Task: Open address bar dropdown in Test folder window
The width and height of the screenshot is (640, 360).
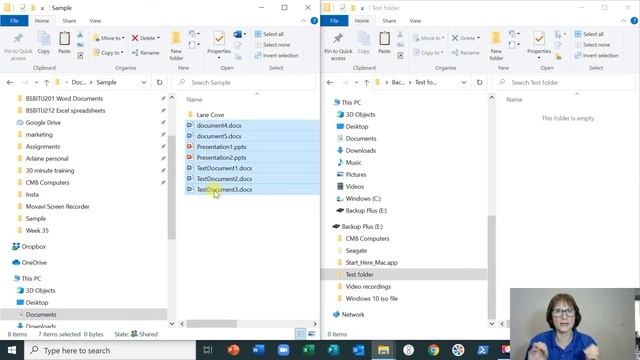Action: (x=464, y=82)
